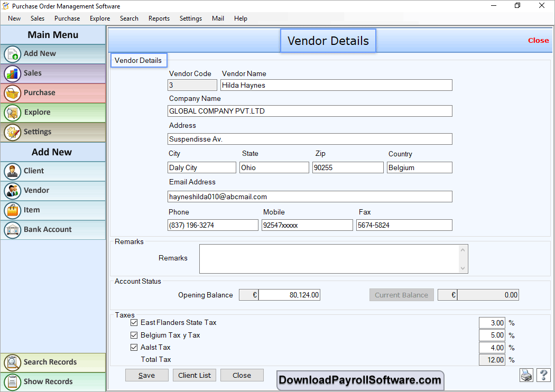Screen dimensions: 555x392
Task: Click the Add New icon in Main Menu
Action: pyautogui.click(x=13, y=54)
